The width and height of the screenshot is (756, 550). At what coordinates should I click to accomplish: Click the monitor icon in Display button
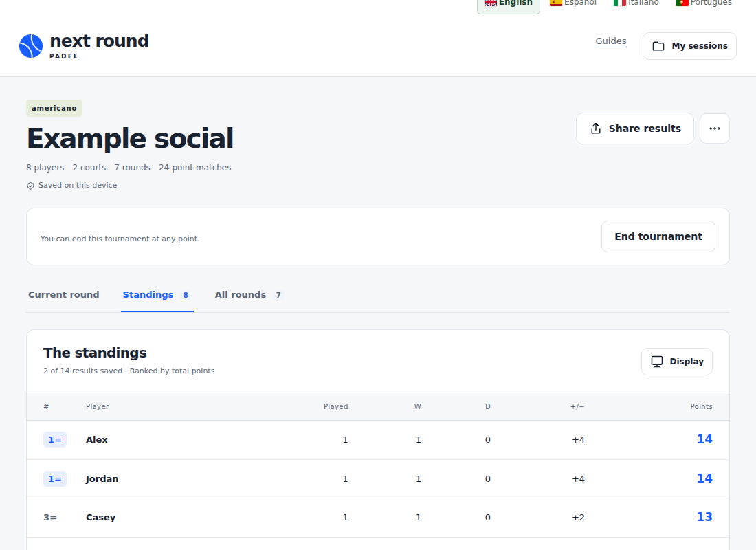(x=656, y=362)
